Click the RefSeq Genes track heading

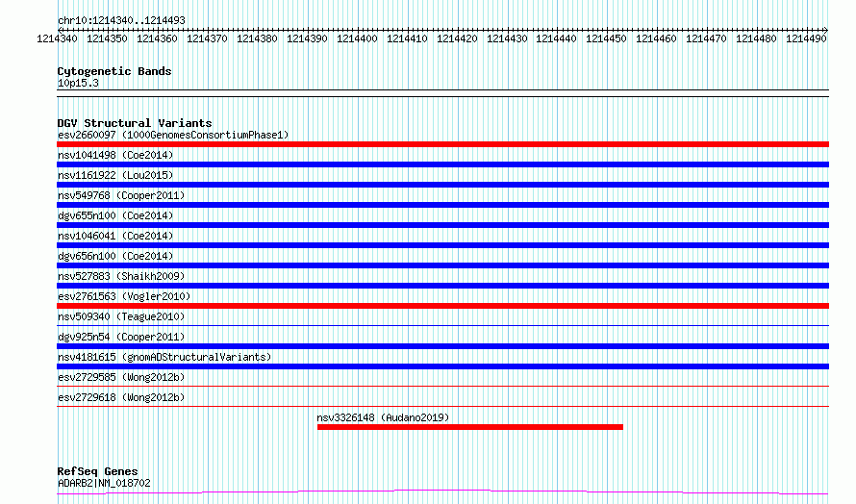(x=97, y=471)
